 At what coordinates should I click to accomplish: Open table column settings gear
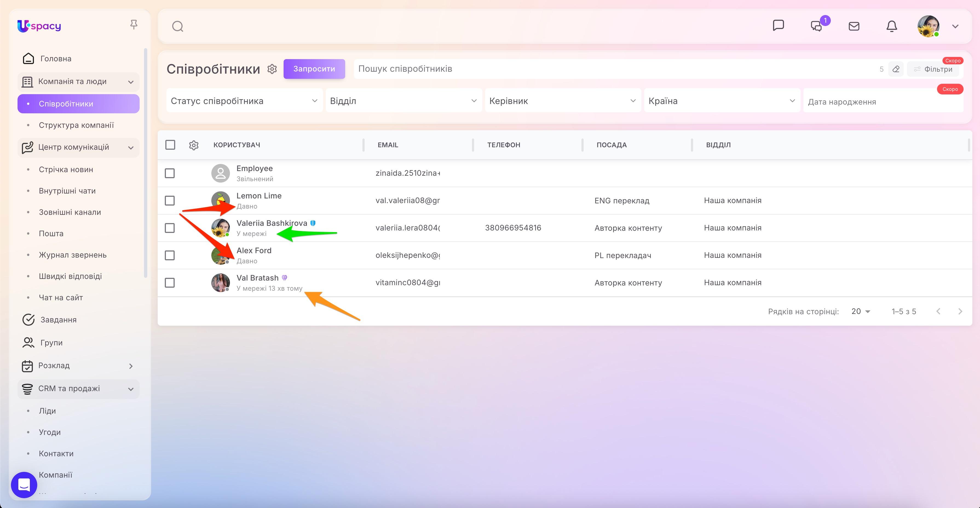pyautogui.click(x=194, y=145)
